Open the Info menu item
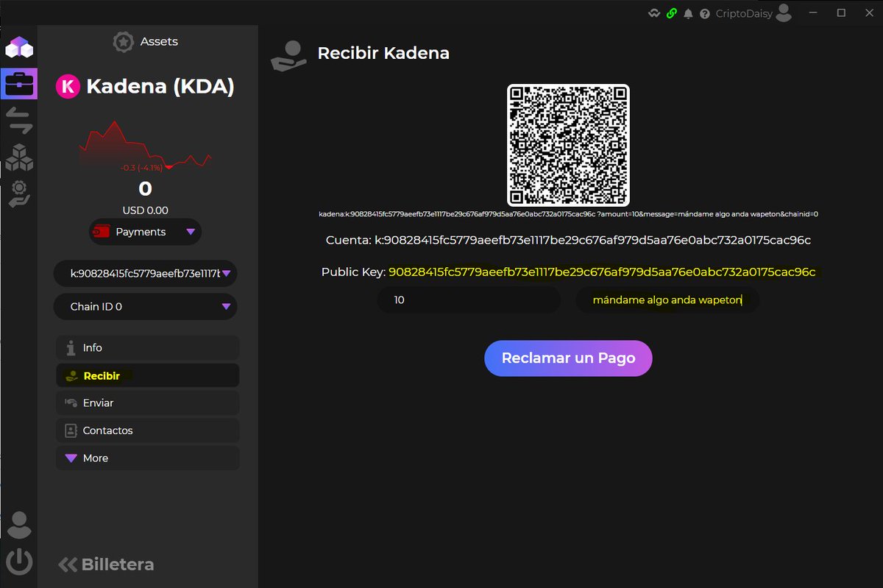The height and width of the screenshot is (588, 883). pos(147,347)
